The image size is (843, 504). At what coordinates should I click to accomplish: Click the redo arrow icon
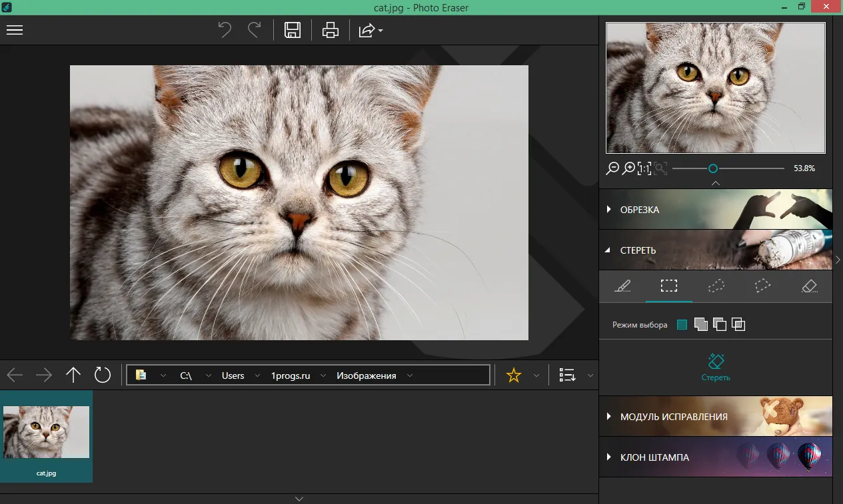pyautogui.click(x=254, y=30)
